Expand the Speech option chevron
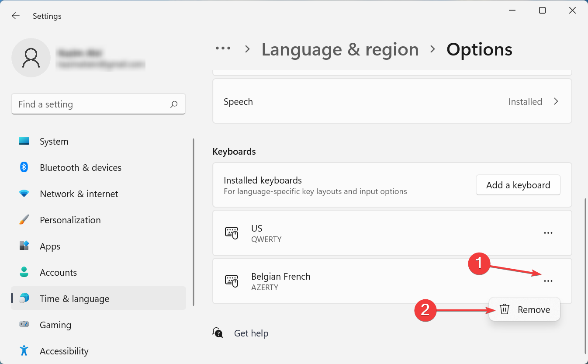Screen dimensions: 588x364 click(x=556, y=101)
